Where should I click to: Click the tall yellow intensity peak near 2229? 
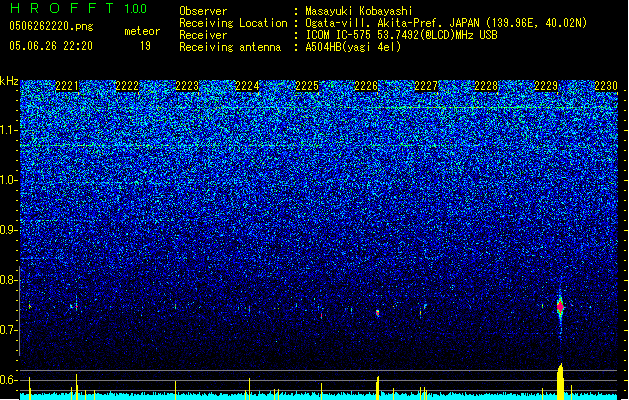pyautogui.click(x=560, y=381)
